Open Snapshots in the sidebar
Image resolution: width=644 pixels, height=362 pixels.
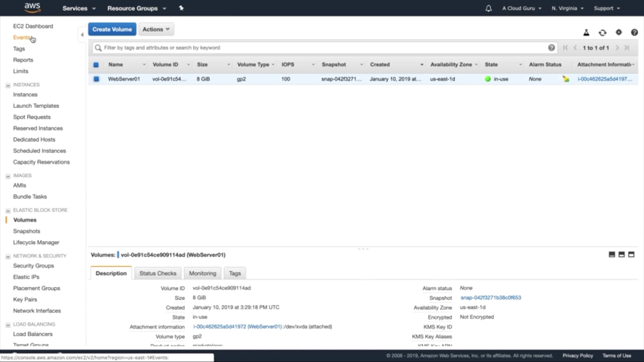click(x=26, y=231)
